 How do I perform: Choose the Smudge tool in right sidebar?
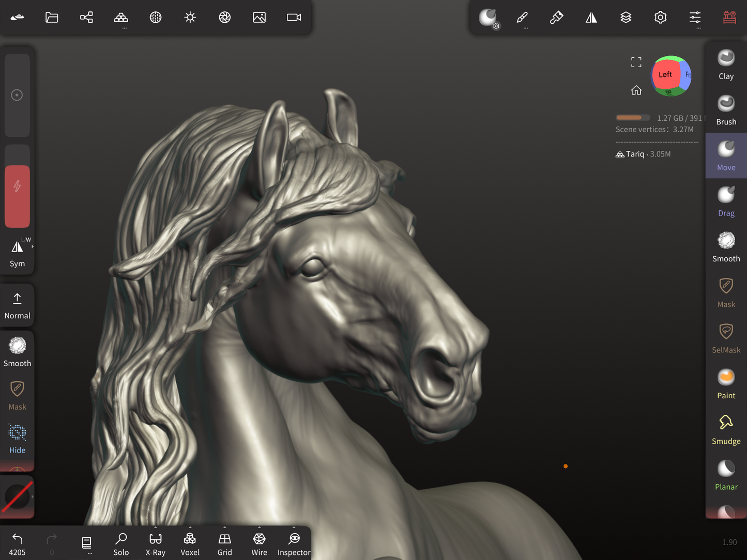726,429
